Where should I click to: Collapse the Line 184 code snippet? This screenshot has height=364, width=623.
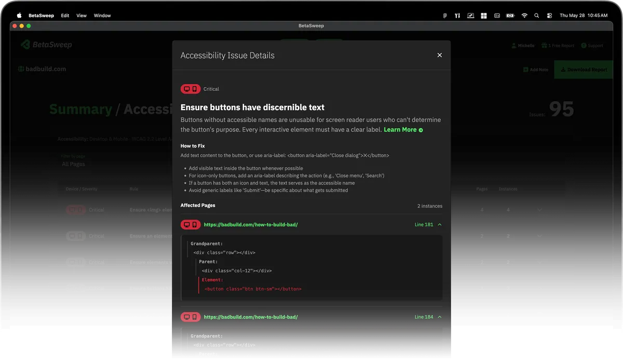tap(440, 317)
